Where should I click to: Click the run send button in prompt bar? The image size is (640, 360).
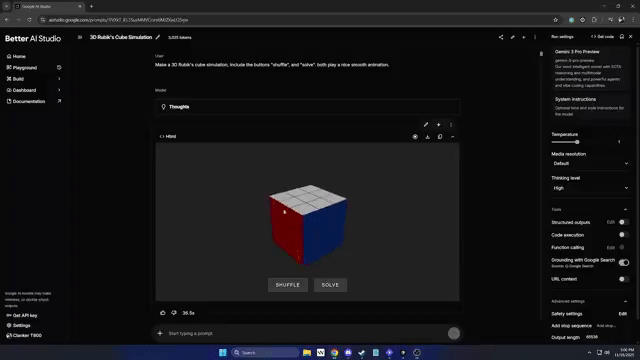453,333
